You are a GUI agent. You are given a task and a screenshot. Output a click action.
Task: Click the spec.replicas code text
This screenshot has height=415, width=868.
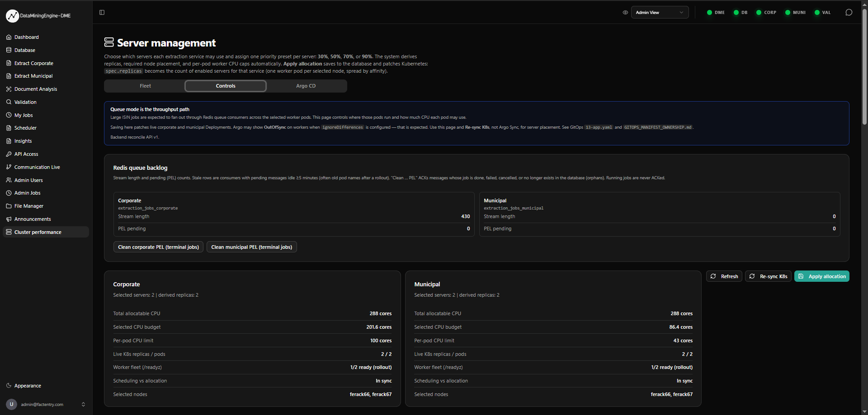coord(123,71)
